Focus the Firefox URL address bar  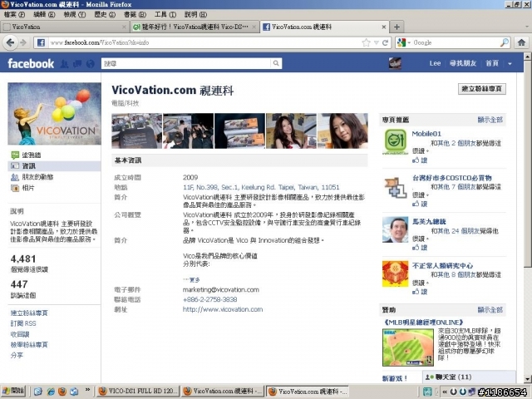coord(204,42)
